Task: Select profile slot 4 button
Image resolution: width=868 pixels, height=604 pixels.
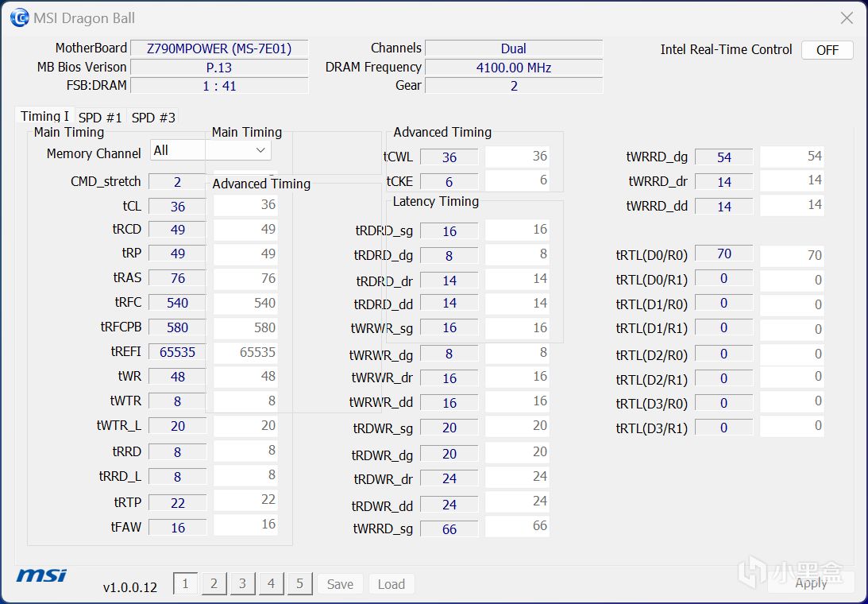Action: point(272,583)
